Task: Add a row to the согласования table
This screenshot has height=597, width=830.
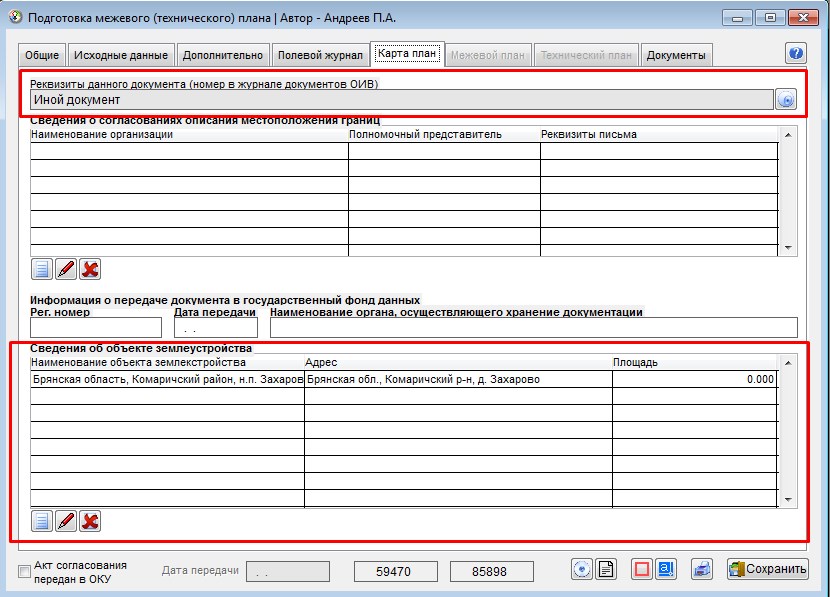Action: [x=42, y=269]
